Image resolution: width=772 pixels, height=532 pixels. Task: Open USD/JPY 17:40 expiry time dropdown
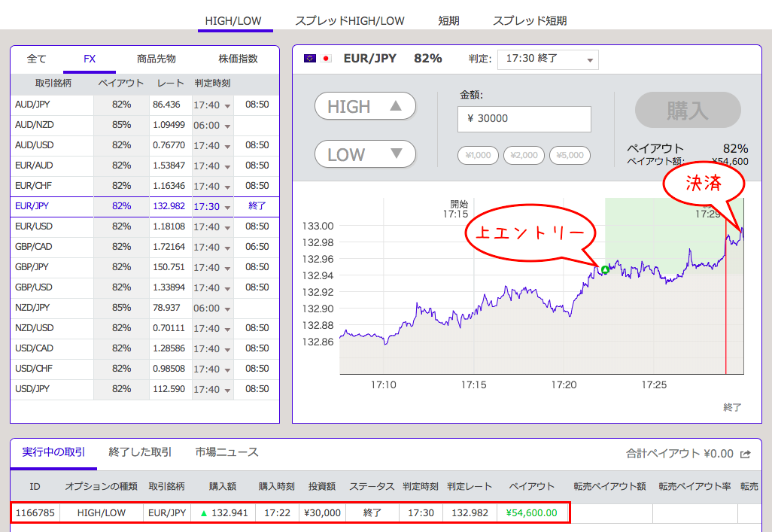click(212, 390)
